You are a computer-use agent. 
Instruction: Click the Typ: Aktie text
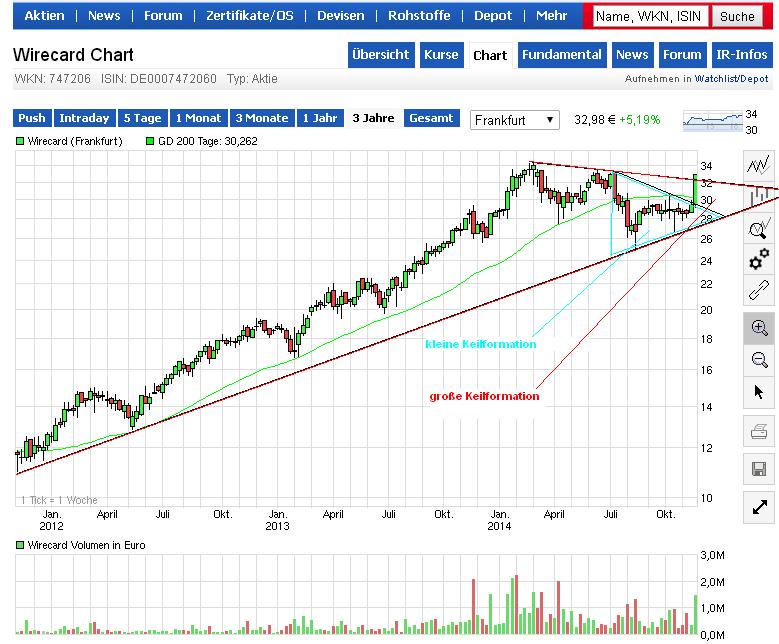pyautogui.click(x=252, y=79)
